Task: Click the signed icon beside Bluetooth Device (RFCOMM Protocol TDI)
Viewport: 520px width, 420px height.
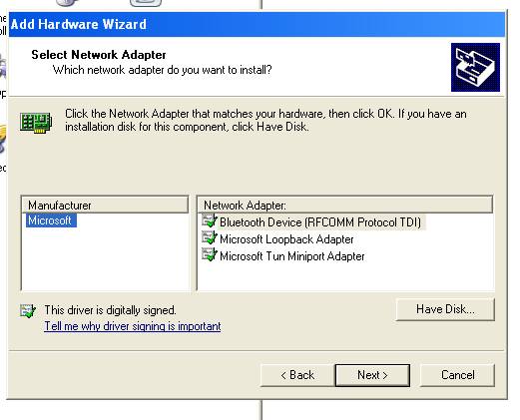Action: pyautogui.click(x=210, y=221)
